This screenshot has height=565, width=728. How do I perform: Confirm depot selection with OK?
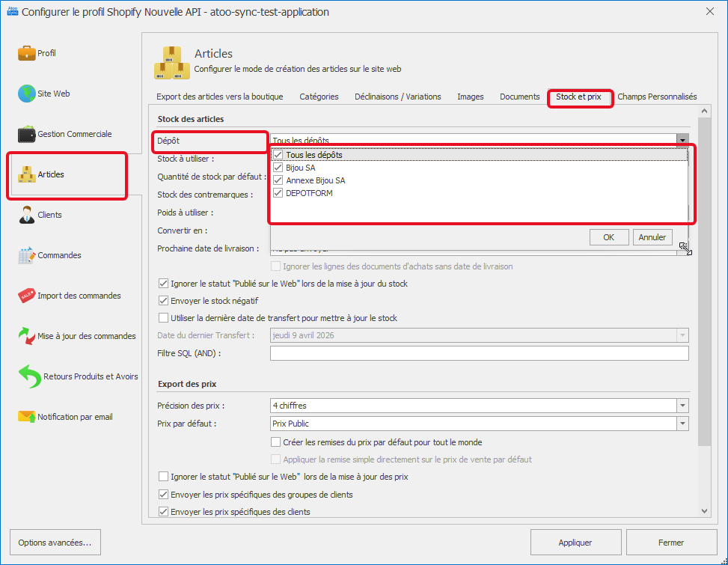coord(609,237)
